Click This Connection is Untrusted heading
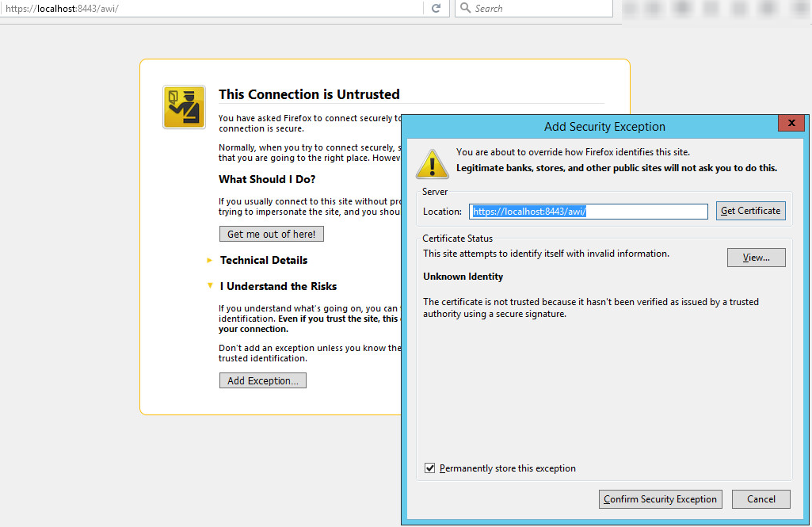This screenshot has width=812, height=527. pos(309,94)
